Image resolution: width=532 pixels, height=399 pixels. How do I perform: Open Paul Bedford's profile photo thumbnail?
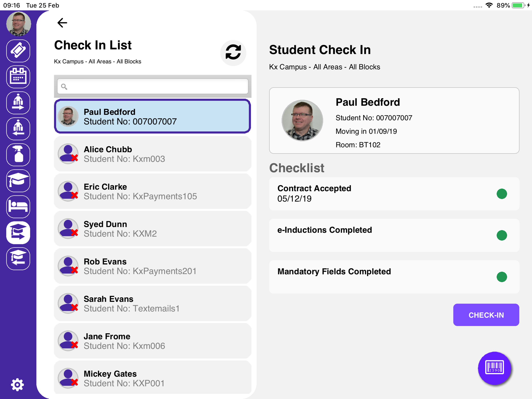(68, 116)
